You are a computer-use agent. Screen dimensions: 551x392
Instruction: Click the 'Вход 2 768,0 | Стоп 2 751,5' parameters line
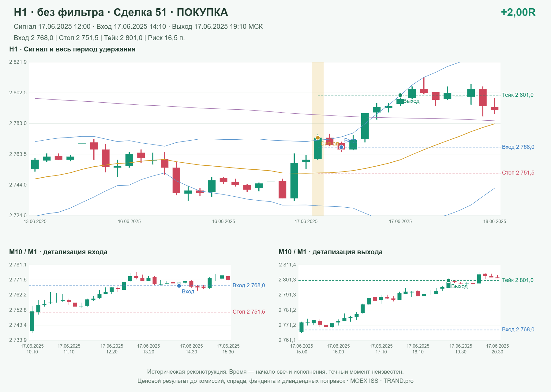99,38
